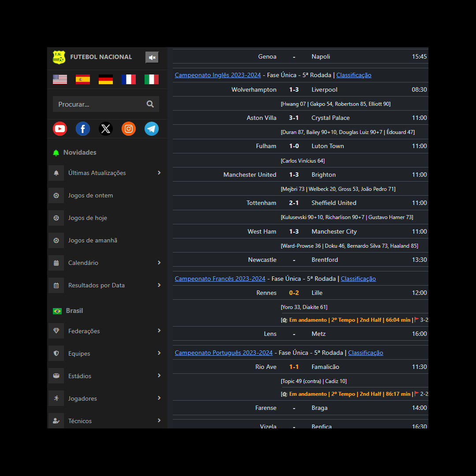Open Campeonato Português 2023-2024 link
Image resolution: width=476 pixels, height=476 pixels.
tap(223, 353)
